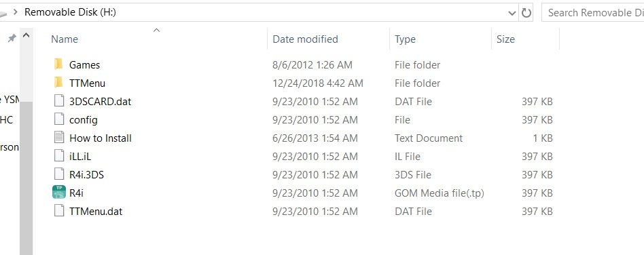Click the config file icon
This screenshot has height=255, width=644.
59,119
